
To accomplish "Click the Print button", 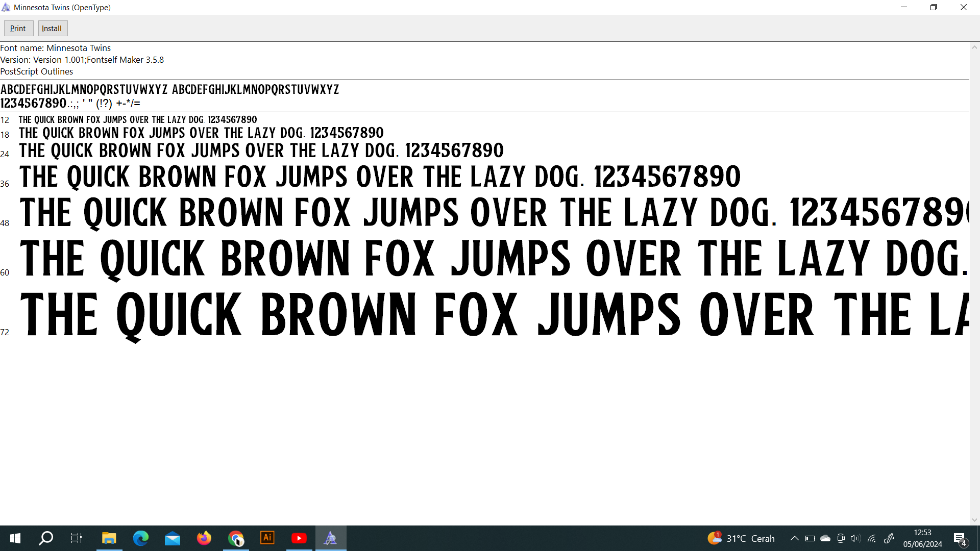I will click(18, 29).
